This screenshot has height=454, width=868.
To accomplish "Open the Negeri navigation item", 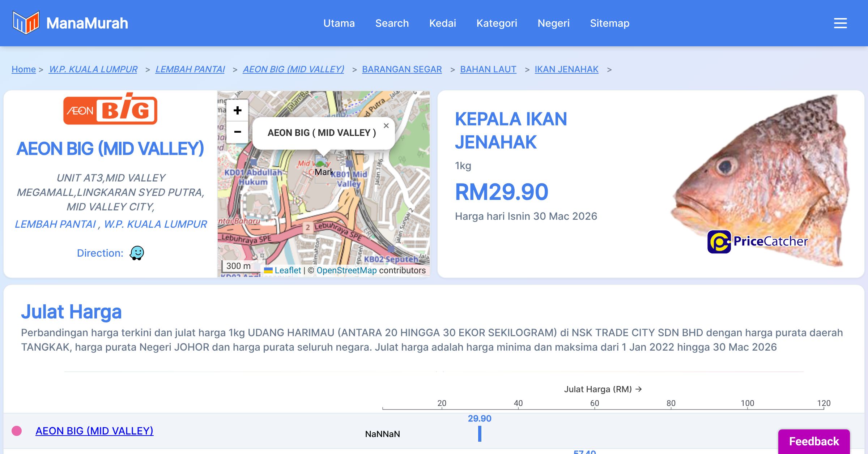I will tap(553, 23).
